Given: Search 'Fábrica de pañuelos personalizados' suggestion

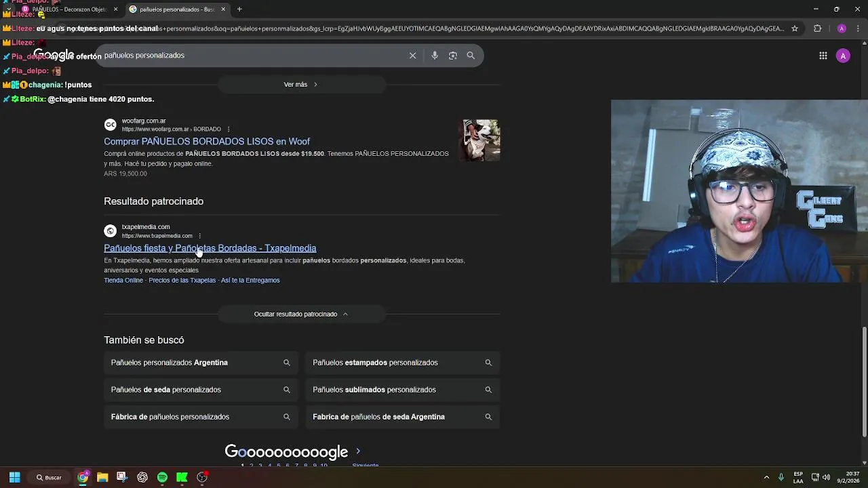Looking at the screenshot, I should 201,417.
